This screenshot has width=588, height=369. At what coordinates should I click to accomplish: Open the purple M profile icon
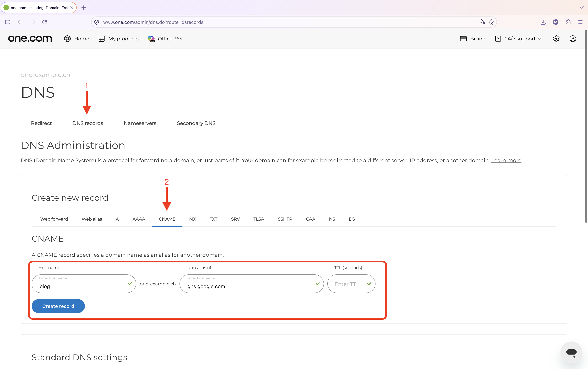point(556,22)
